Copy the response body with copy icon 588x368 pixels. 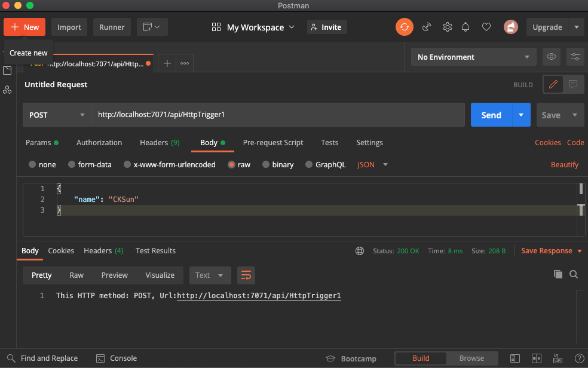tap(558, 274)
